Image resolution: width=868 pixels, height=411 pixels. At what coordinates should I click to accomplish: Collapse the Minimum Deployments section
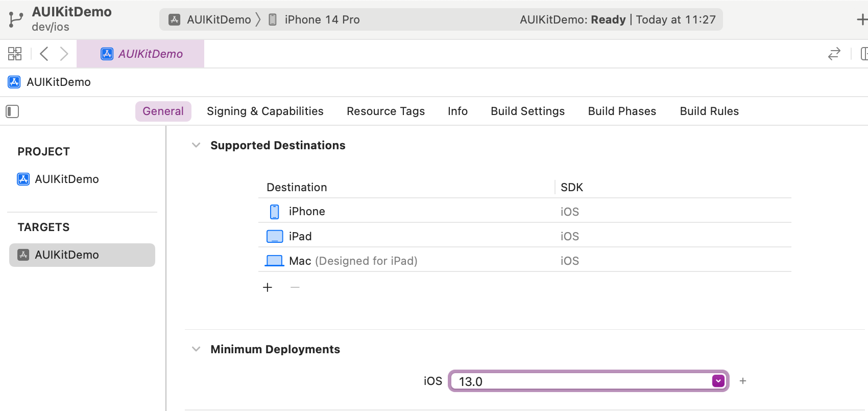(x=196, y=349)
